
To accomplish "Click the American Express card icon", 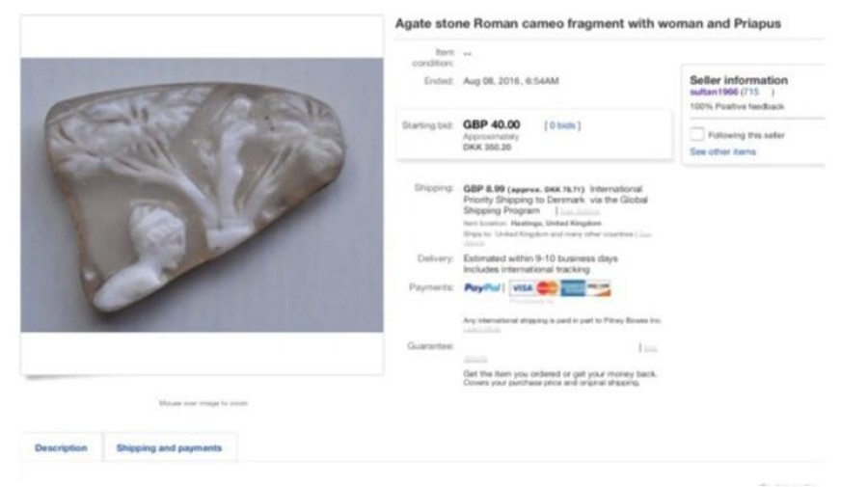I will (573, 288).
